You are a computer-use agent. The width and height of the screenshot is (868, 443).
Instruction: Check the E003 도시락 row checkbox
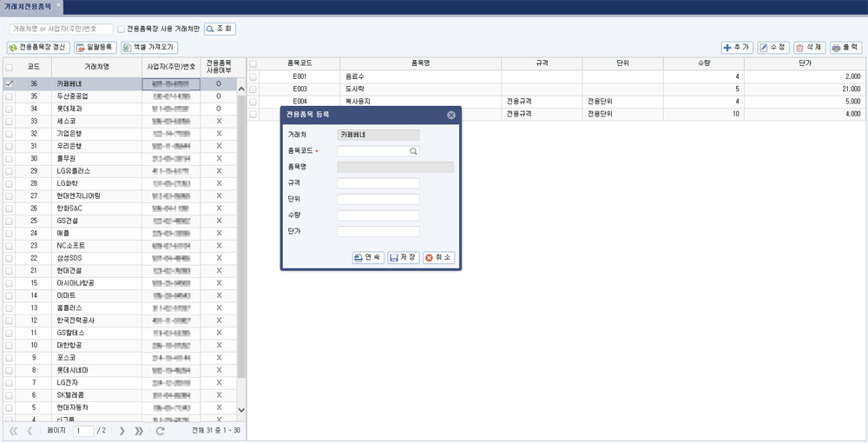tap(253, 89)
